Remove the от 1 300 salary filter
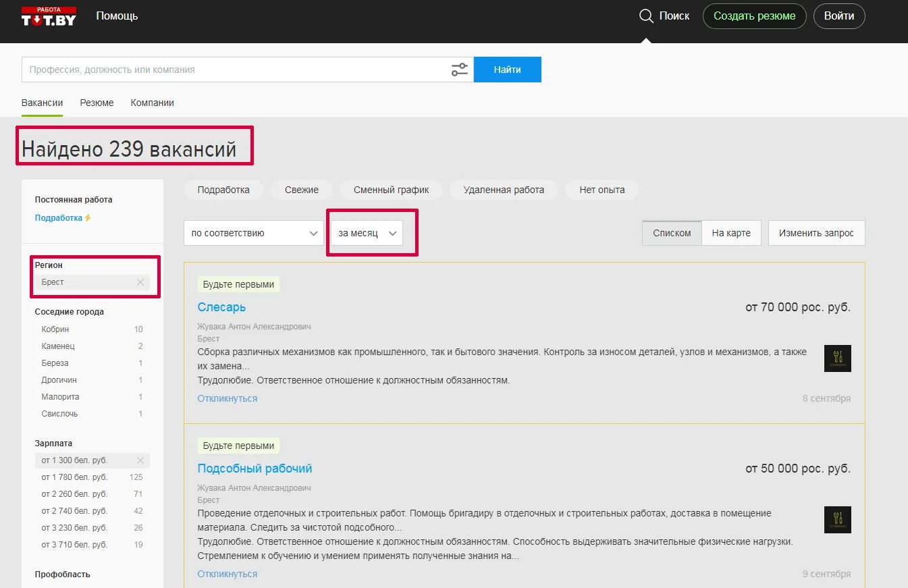Image resolution: width=908 pixels, height=588 pixels. point(140,460)
